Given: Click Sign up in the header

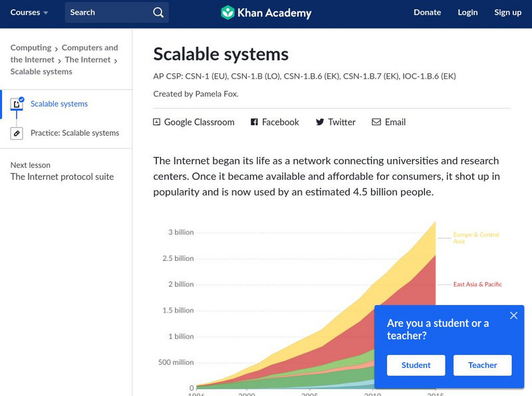Looking at the screenshot, I should [x=507, y=13].
